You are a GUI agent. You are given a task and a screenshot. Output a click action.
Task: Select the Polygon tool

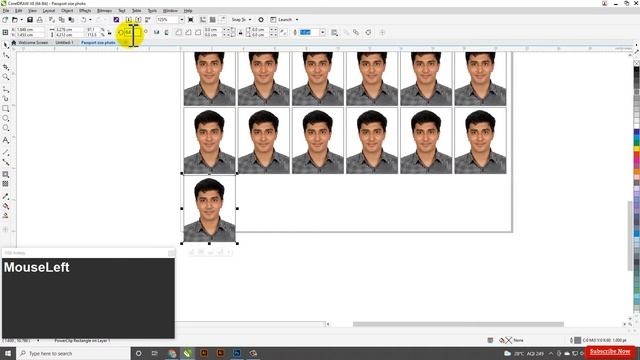click(x=6, y=128)
